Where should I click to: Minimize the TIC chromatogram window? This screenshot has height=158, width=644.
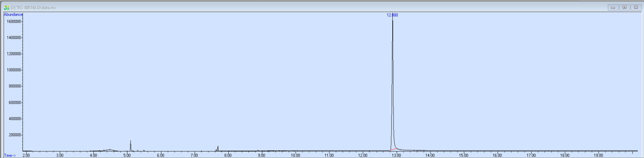pyautogui.click(x=613, y=7)
